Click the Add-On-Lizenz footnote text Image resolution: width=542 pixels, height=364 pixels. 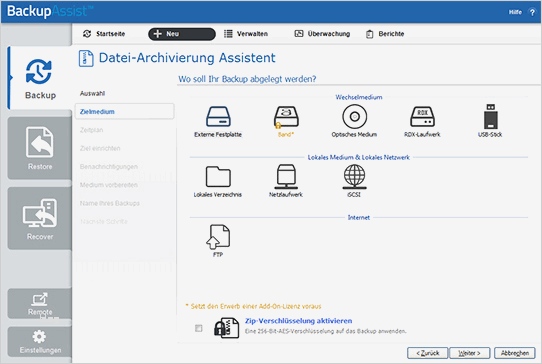tap(253, 306)
